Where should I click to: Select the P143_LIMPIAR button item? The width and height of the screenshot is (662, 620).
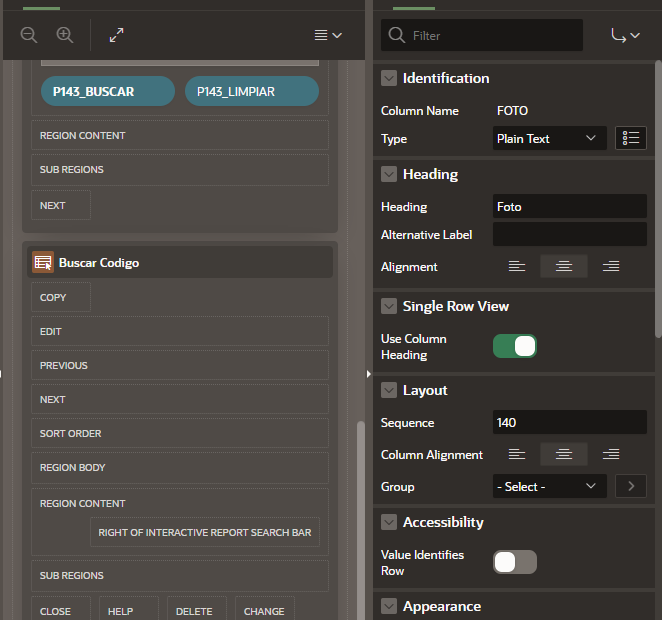[252, 91]
